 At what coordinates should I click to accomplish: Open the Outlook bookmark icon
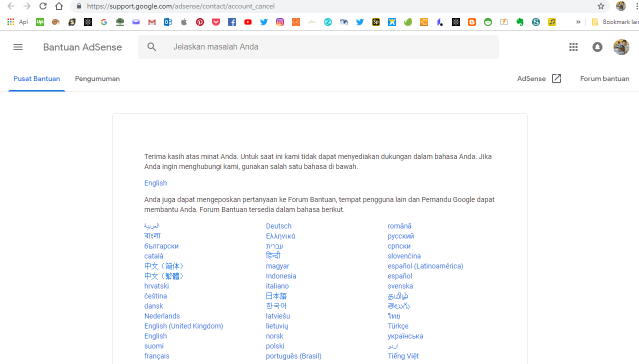(x=168, y=22)
